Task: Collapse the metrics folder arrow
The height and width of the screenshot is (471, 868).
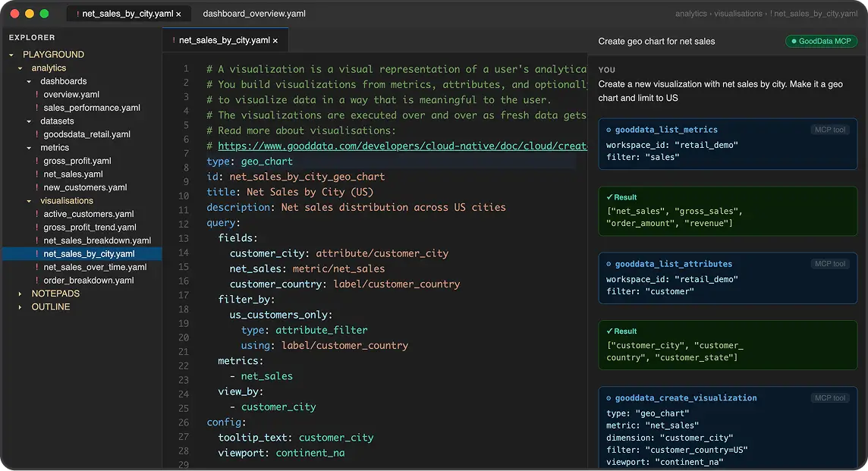Action: tap(29, 148)
